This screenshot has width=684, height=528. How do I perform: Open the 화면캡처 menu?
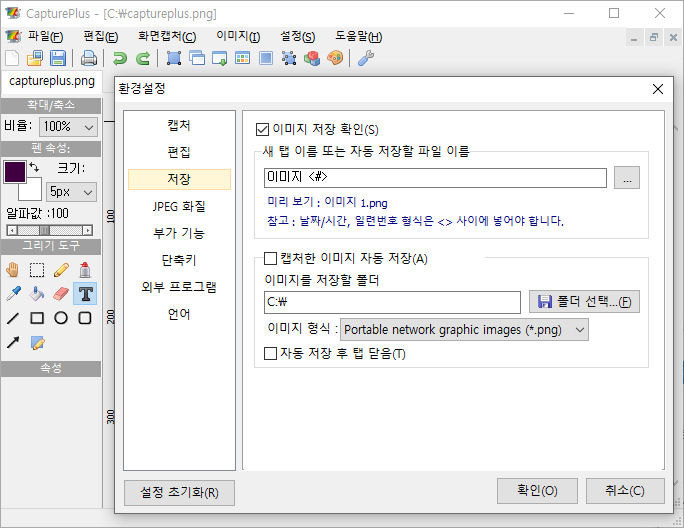(167, 37)
